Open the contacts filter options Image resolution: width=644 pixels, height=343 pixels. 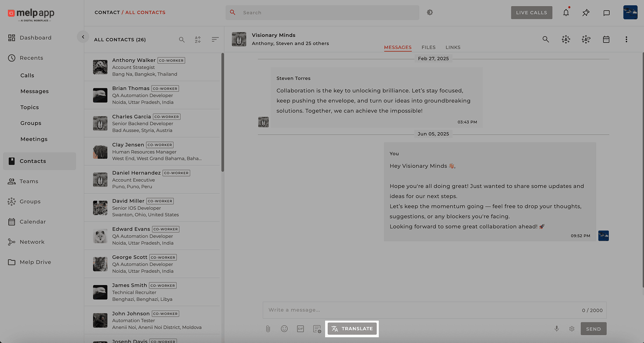pos(215,39)
